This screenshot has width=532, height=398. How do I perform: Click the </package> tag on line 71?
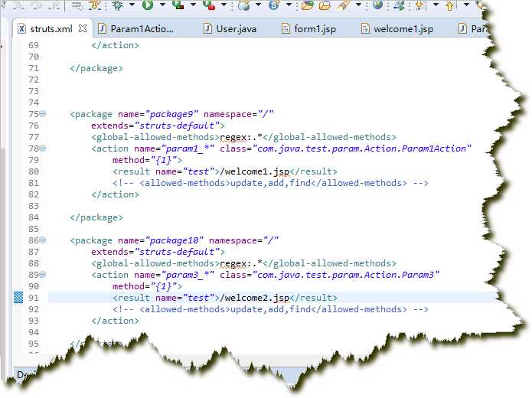[x=96, y=68]
